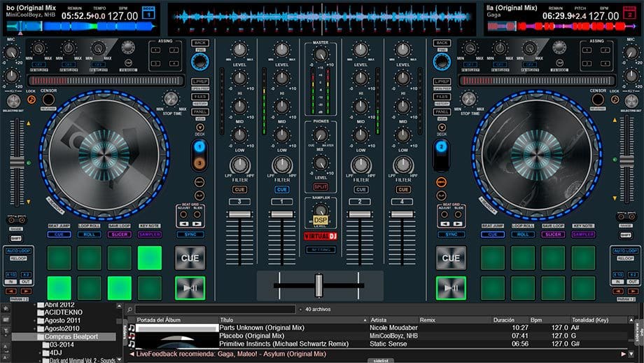Click the right L.PREP button
644x363 pixels.
[x=442, y=81]
